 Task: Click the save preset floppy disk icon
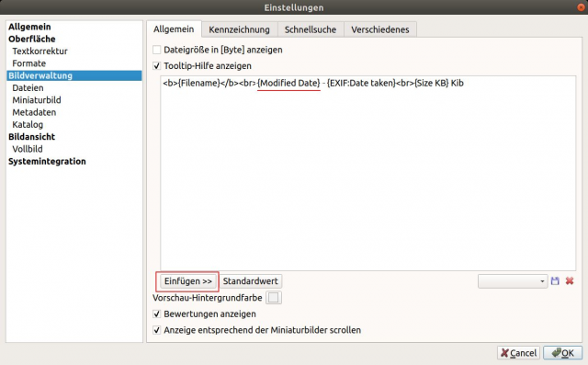[555, 281]
